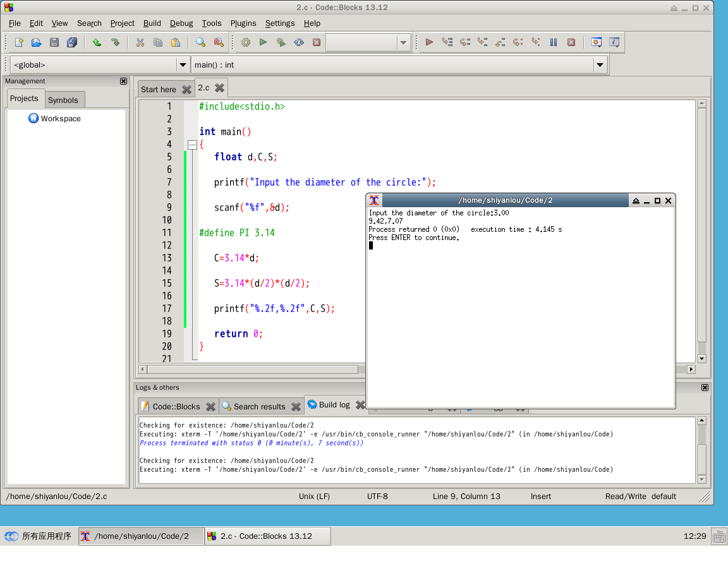Click the debugger Various info icon
The image size is (728, 566).
614,42
